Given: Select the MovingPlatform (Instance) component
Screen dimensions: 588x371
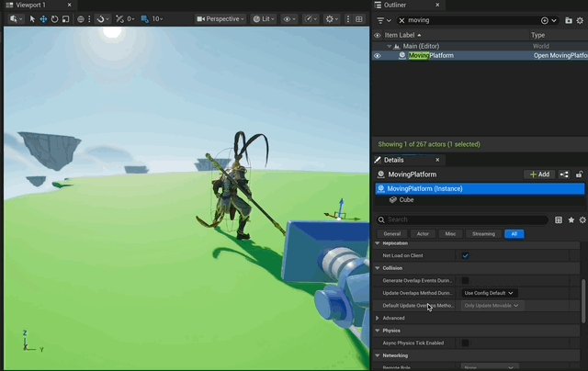Looking at the screenshot, I should coord(480,189).
